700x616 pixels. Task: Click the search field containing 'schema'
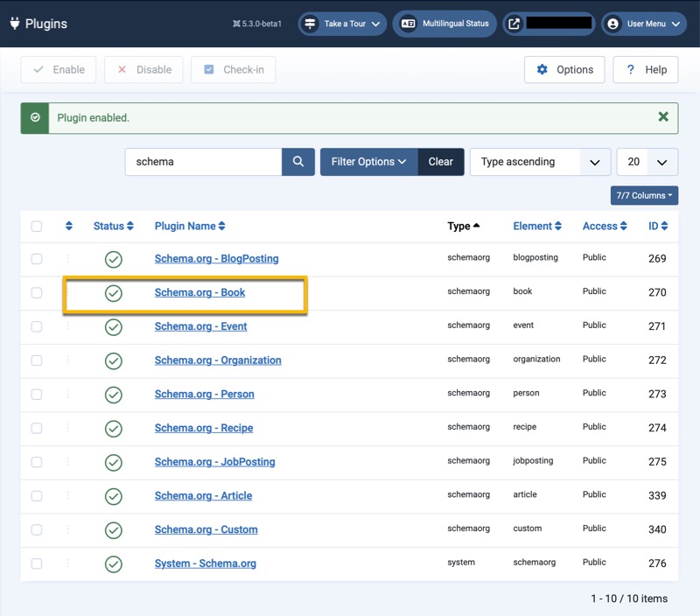pyautogui.click(x=203, y=162)
